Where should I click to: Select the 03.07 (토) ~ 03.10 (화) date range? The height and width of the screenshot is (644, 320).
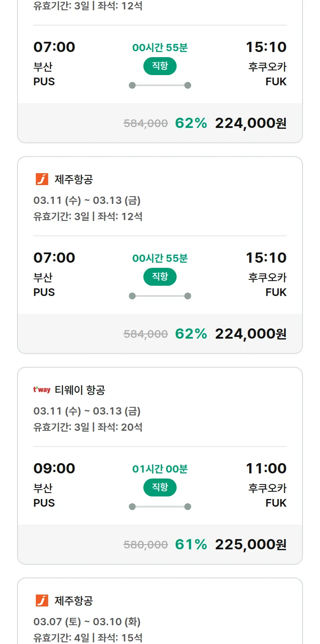pos(87,621)
